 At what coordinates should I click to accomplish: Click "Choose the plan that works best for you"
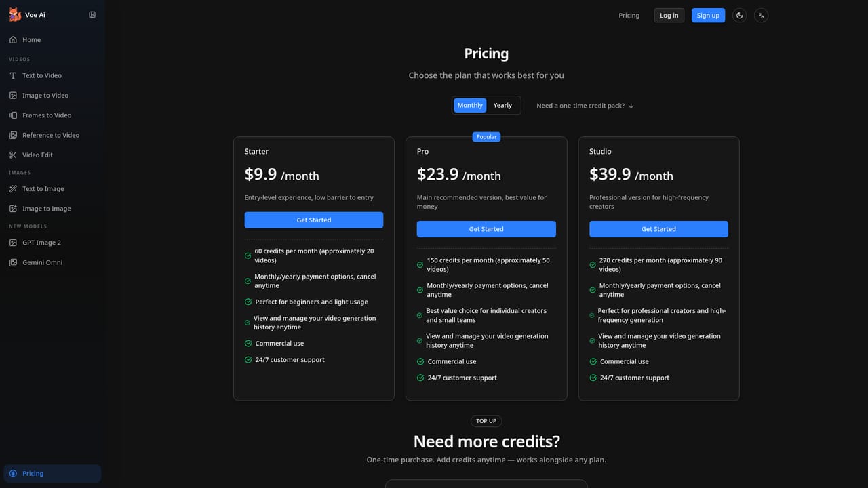pos(486,75)
